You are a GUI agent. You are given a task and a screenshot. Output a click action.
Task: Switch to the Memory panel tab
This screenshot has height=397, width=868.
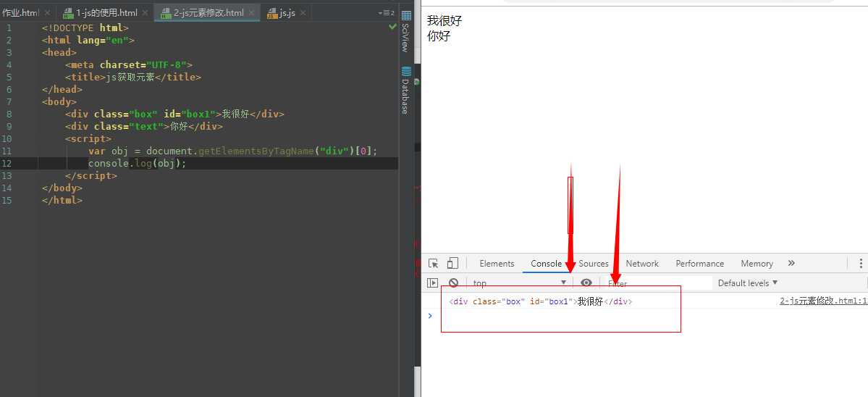(757, 264)
